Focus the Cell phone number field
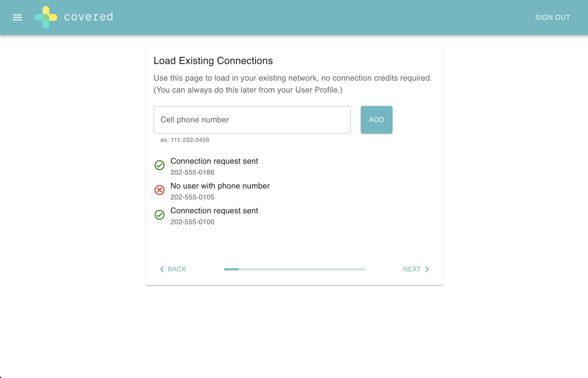 coord(252,120)
